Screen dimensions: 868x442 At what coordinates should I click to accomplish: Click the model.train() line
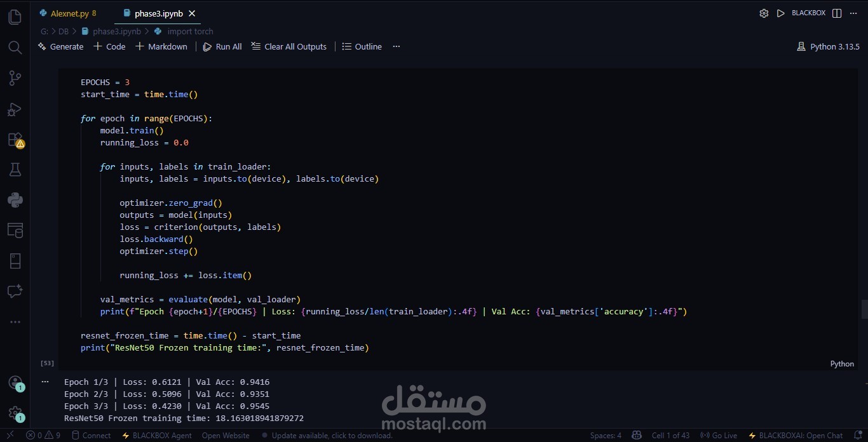pyautogui.click(x=132, y=130)
